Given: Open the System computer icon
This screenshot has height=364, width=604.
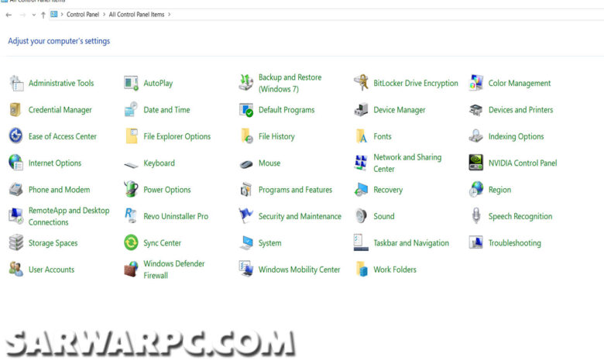Looking at the screenshot, I should (x=246, y=242).
